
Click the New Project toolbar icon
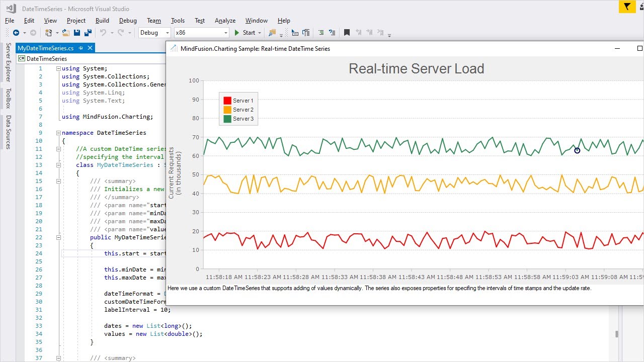click(48, 33)
